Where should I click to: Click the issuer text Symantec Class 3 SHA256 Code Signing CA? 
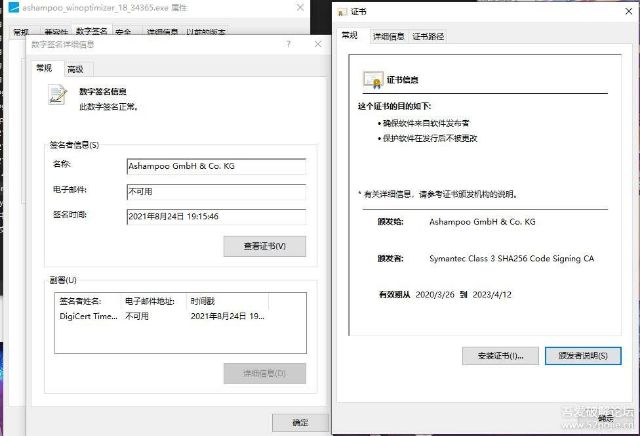(511, 258)
